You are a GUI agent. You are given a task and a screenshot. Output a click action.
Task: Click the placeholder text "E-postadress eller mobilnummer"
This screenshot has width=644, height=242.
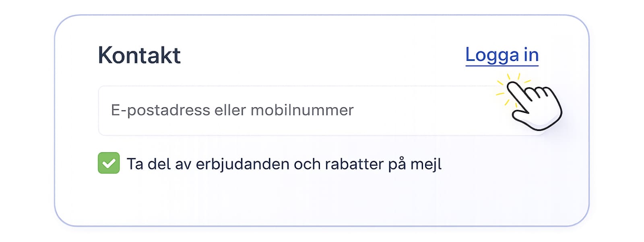tap(232, 110)
